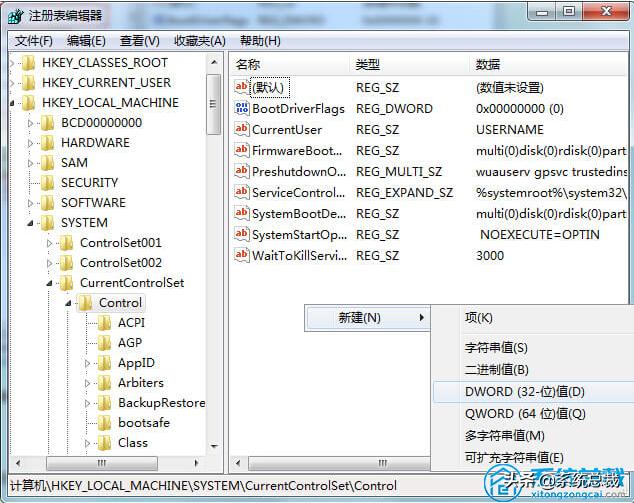
Task: Open the 编辑(E) menu
Action: 86,41
